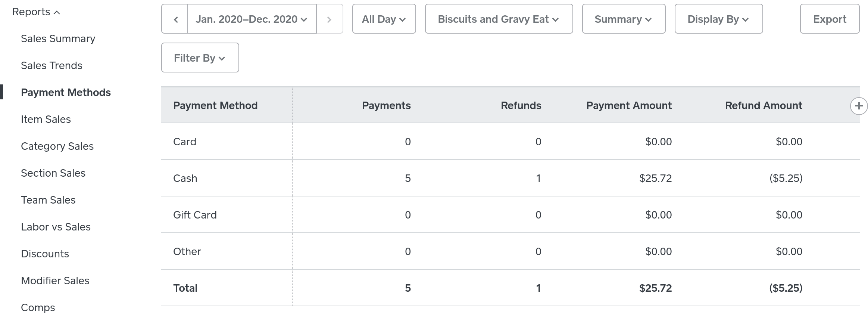Navigate to Labor vs Sales
Image resolution: width=868 pixels, height=319 pixels.
tap(56, 227)
